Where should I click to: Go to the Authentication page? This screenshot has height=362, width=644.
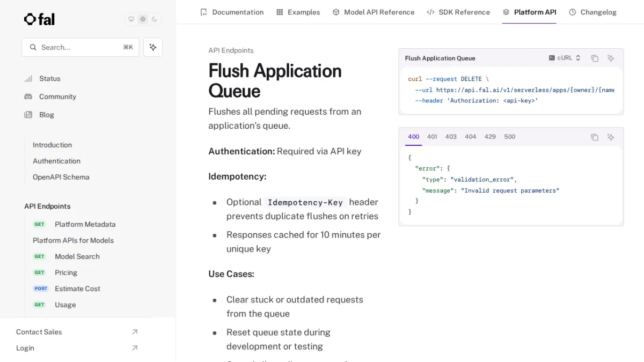point(56,161)
